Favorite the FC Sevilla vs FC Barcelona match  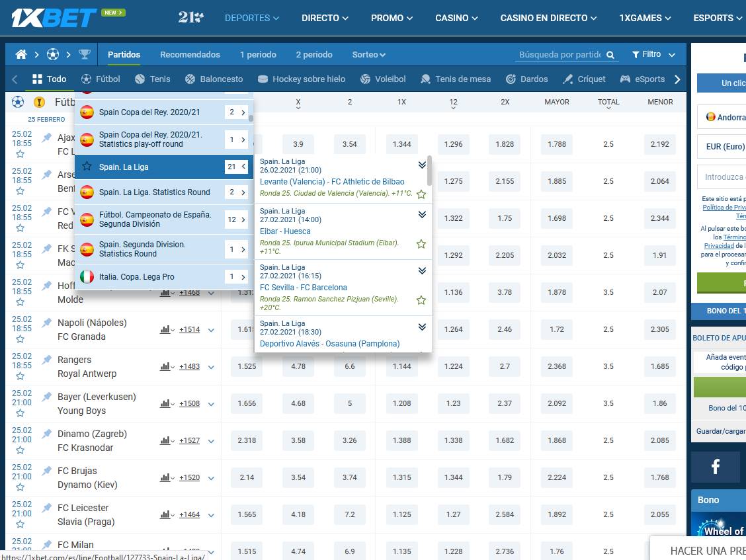(x=421, y=300)
